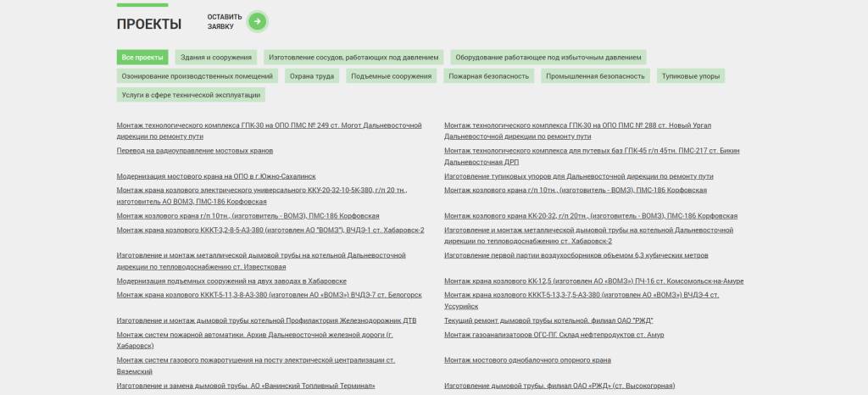The height and width of the screenshot is (395, 868).
Task: Open Текущий ремонт дымовой трубы котельной link
Action: tap(548, 320)
